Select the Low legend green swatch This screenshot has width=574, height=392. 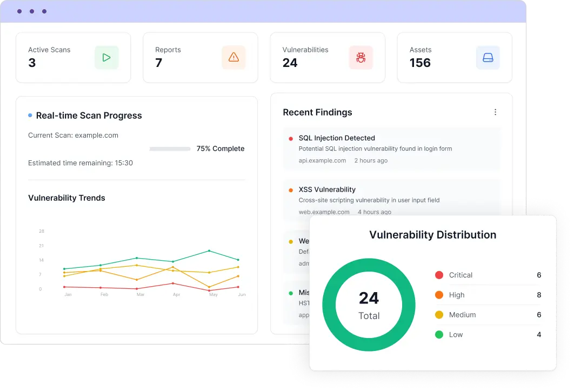click(439, 335)
